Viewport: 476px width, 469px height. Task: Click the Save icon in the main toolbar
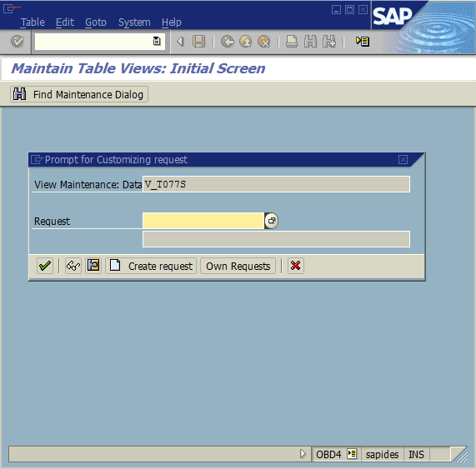click(199, 42)
